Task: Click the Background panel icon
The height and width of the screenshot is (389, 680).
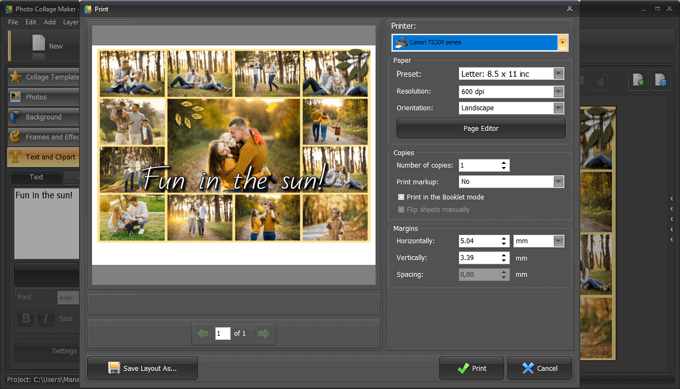Action: click(16, 117)
